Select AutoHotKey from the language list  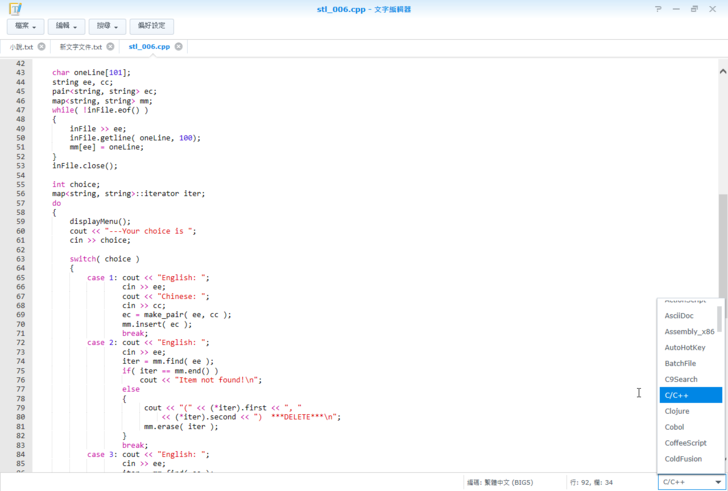(685, 347)
